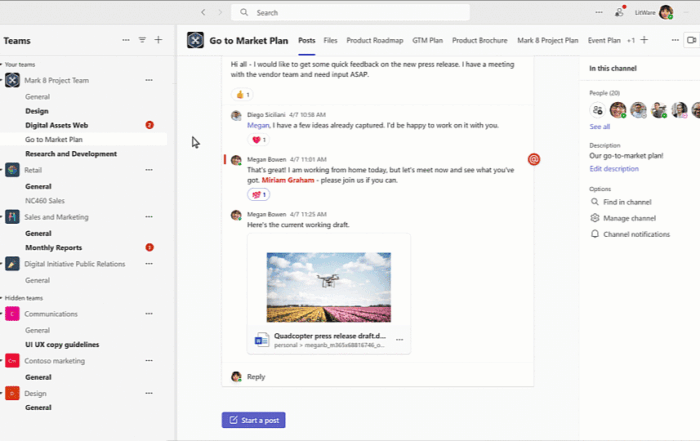The image size is (700, 441).
Task: Click Reply under the thread
Action: pyautogui.click(x=256, y=377)
